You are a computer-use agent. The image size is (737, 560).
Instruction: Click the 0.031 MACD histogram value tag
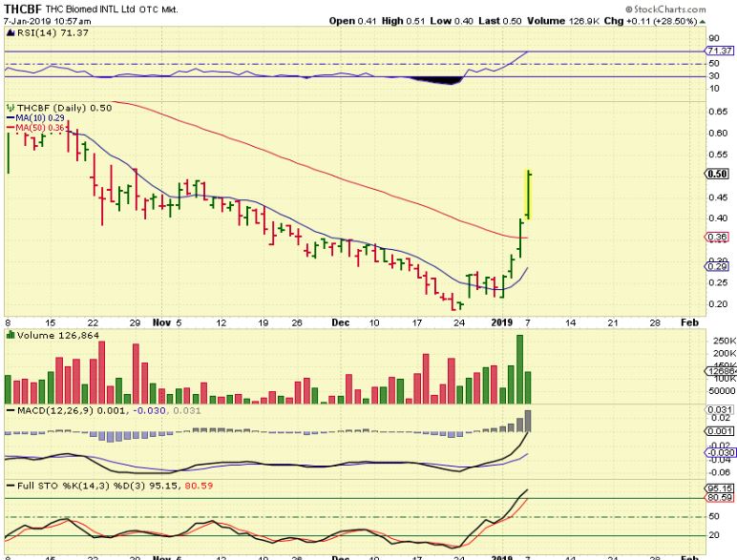(x=720, y=409)
